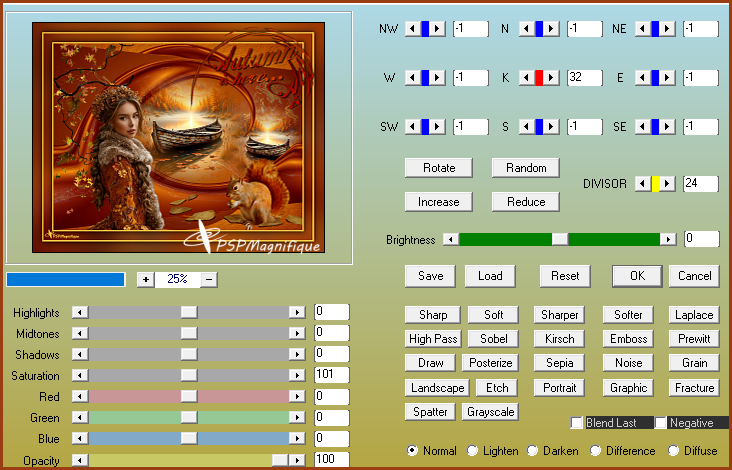Increase the K center value right arrow

[x=551, y=77]
